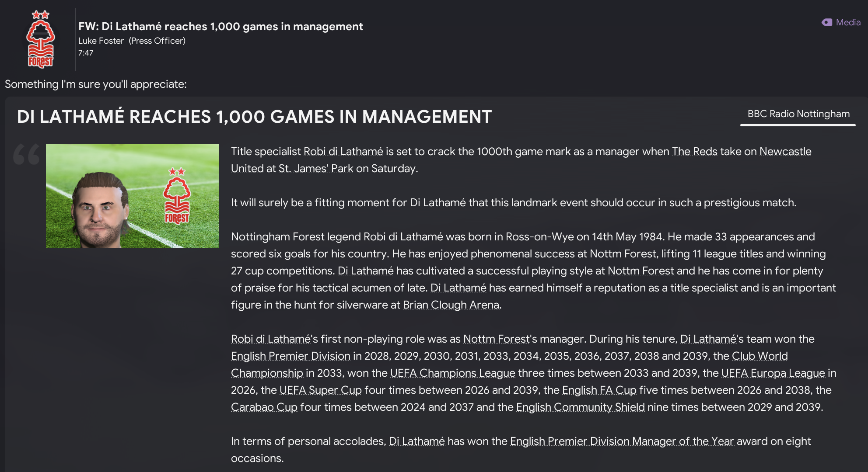Screen dimensions: 868x472
Task: Open the Newcastle United link
Action: coord(785,152)
